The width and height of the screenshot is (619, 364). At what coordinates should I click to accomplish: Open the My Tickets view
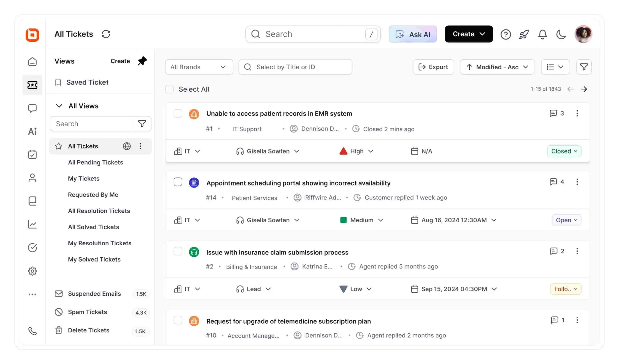tap(84, 179)
